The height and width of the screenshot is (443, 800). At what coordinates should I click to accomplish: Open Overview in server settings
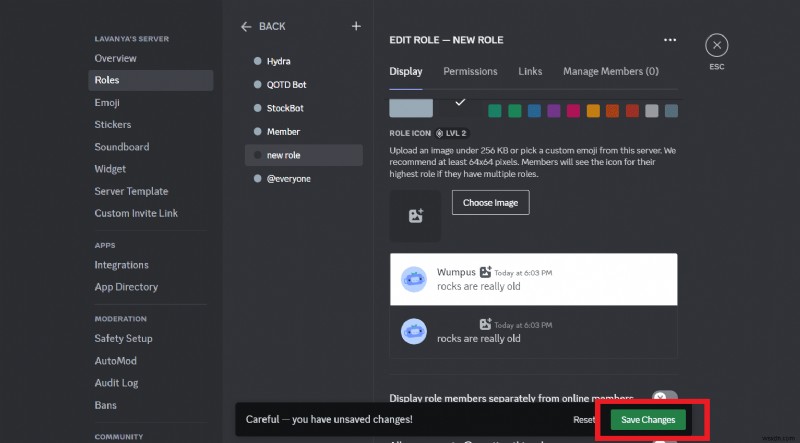(x=151, y=58)
